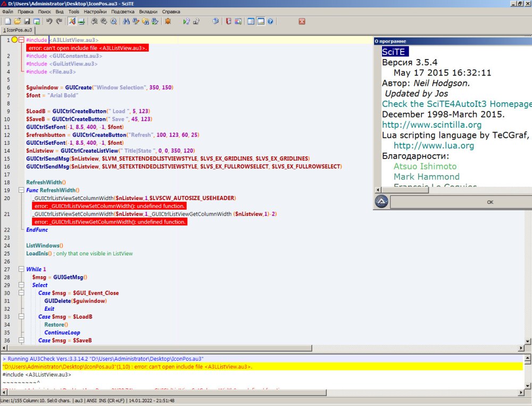This screenshot has height=406, width=532.
Task: Create a new file with the toolbar icon
Action: 8,21
